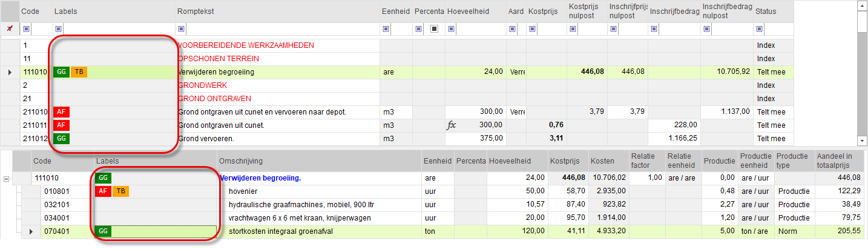
Task: Click the 1.166,25 Inschrijfbedrag value
Action: tap(683, 139)
